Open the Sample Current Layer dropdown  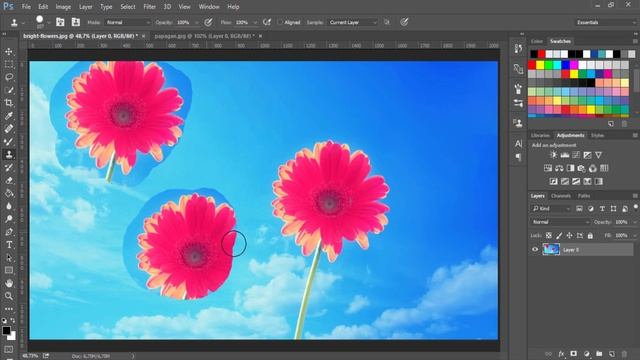click(x=353, y=22)
